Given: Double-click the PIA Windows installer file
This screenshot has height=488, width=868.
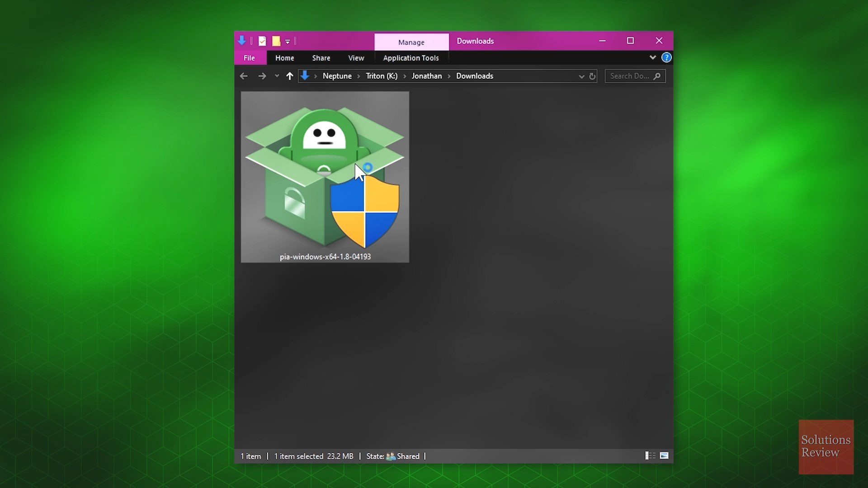Looking at the screenshot, I should [325, 176].
